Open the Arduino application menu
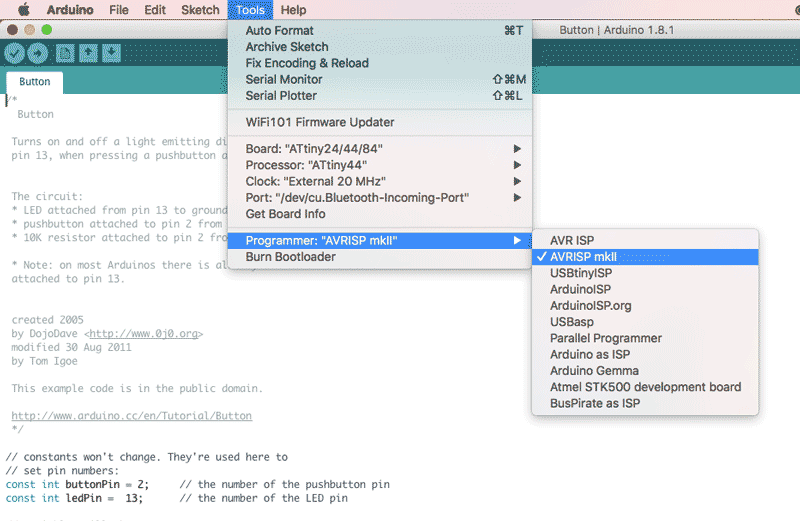The width and height of the screenshot is (800, 521). [x=70, y=10]
